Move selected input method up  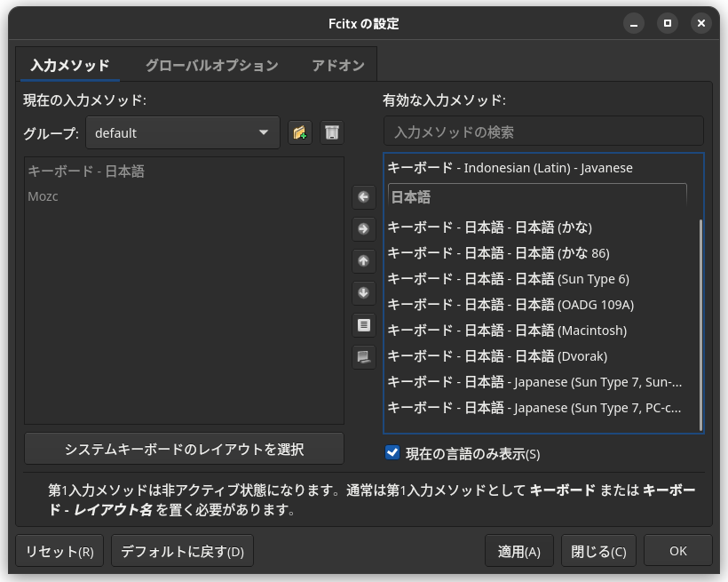point(363,261)
